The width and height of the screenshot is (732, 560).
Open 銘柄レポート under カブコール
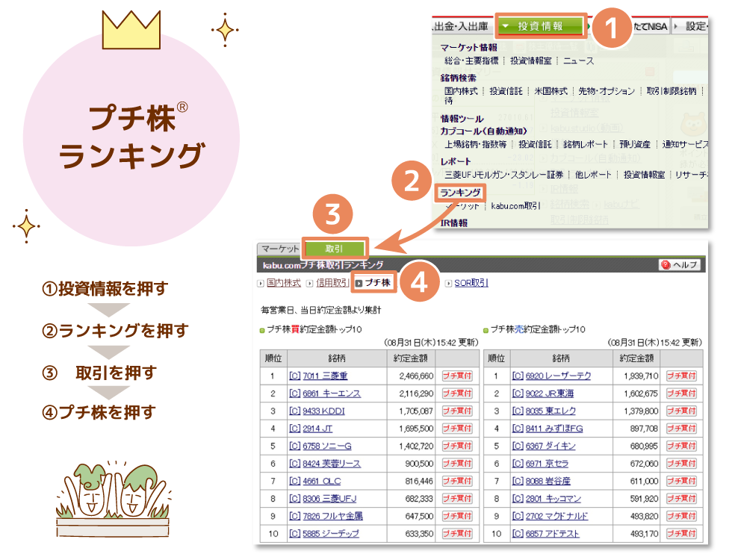(586, 144)
